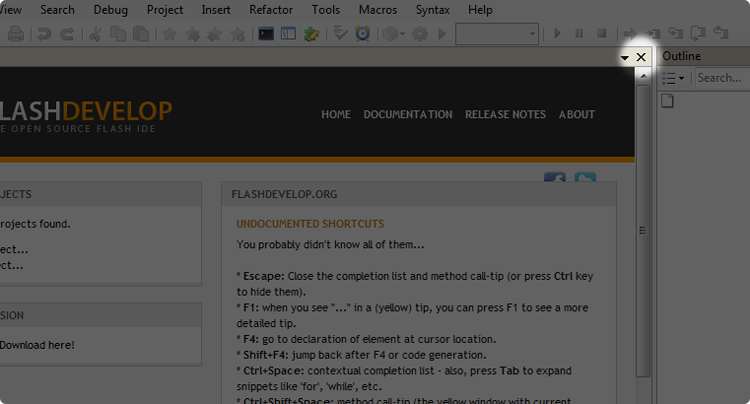Open the Syntax menu
This screenshot has height=404, width=750.
432,10
